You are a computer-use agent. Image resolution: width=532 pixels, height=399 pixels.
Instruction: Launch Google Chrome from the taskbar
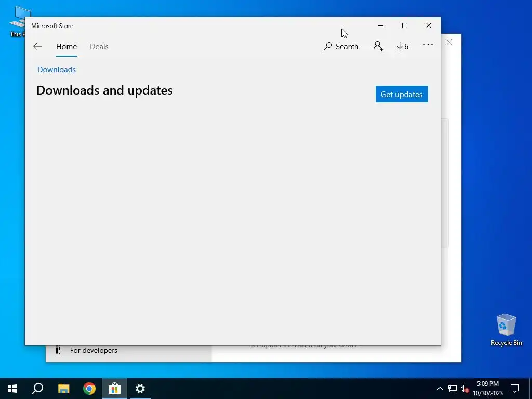[89, 389]
